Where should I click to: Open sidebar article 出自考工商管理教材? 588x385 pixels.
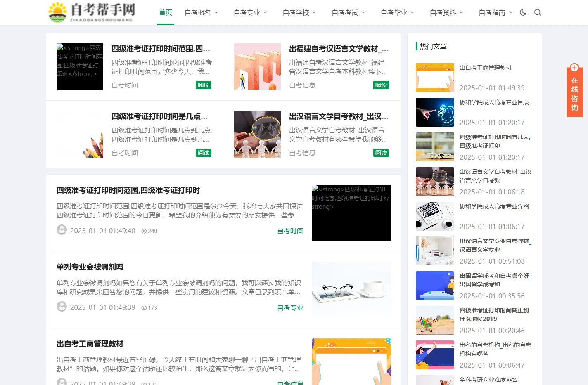point(486,68)
